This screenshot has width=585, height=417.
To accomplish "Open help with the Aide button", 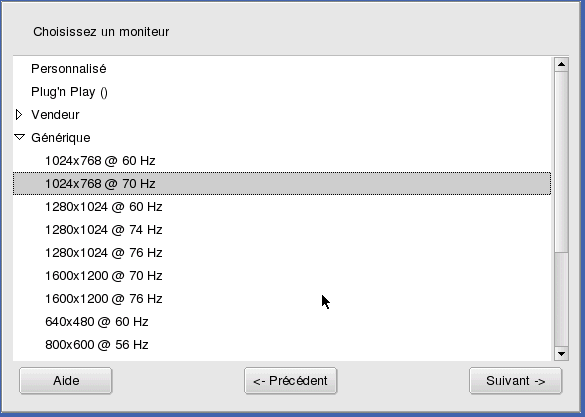I will [66, 381].
